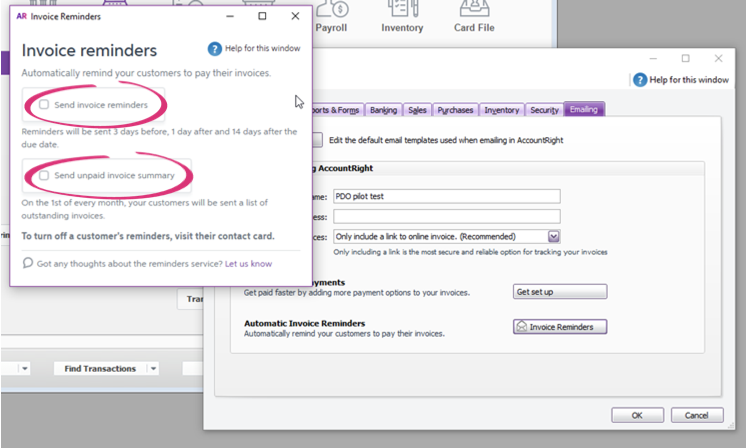This screenshot has width=746, height=448.
Task: Tick Send unpaid invoice summary checkbox
Action: point(43,176)
